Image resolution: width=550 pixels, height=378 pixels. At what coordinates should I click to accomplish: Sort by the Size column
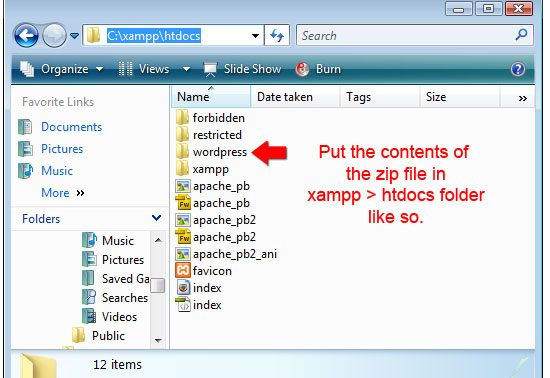[x=460, y=97]
